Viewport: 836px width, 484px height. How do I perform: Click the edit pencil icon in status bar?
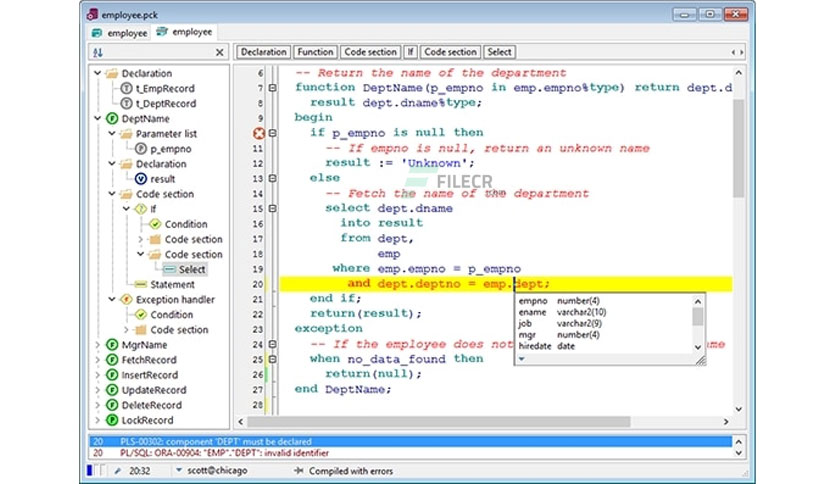tap(118, 471)
